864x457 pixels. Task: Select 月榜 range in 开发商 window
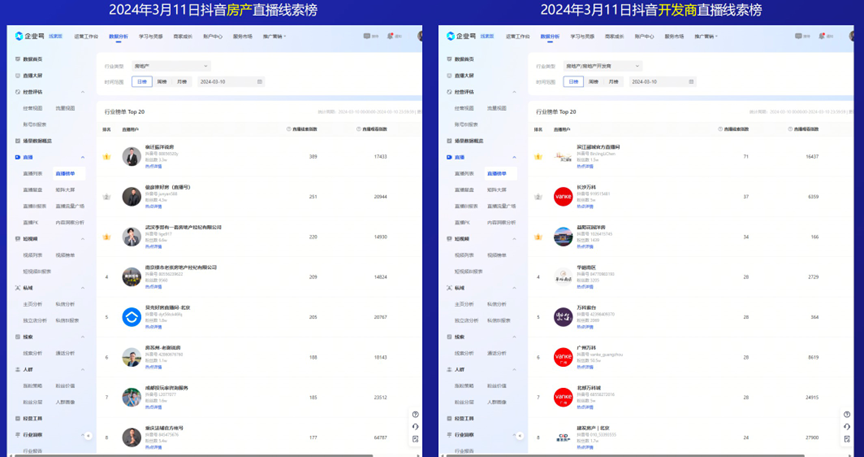coord(613,82)
